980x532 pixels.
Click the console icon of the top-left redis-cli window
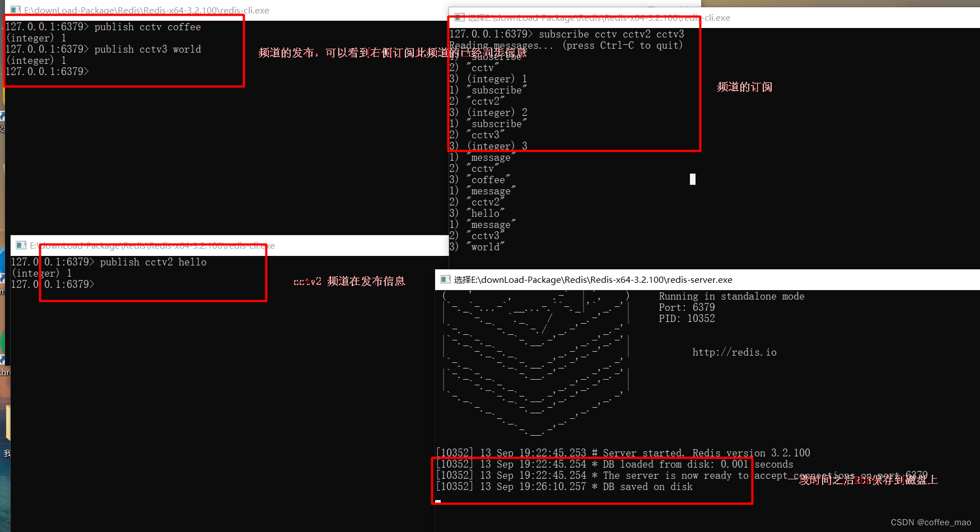[16, 10]
